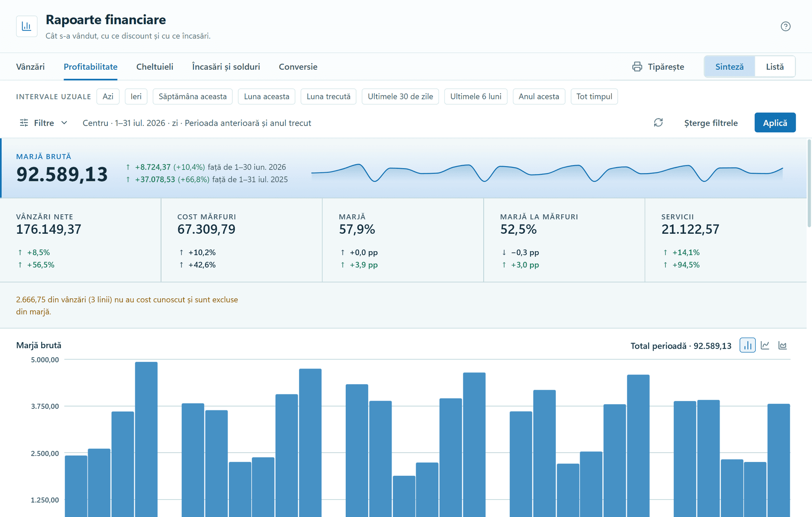Open the Cheltuieli tab
Screen dimensions: 812x517
[155, 67]
